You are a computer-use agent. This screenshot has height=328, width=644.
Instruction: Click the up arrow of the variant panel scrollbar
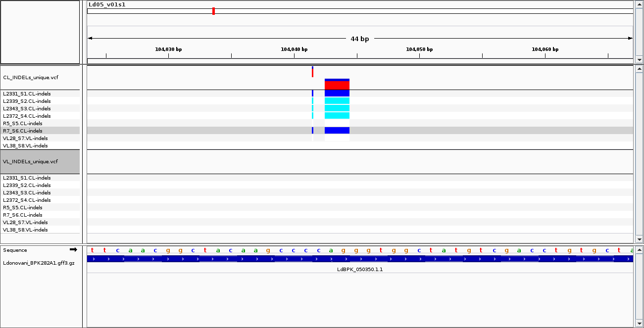pyautogui.click(x=639, y=69)
